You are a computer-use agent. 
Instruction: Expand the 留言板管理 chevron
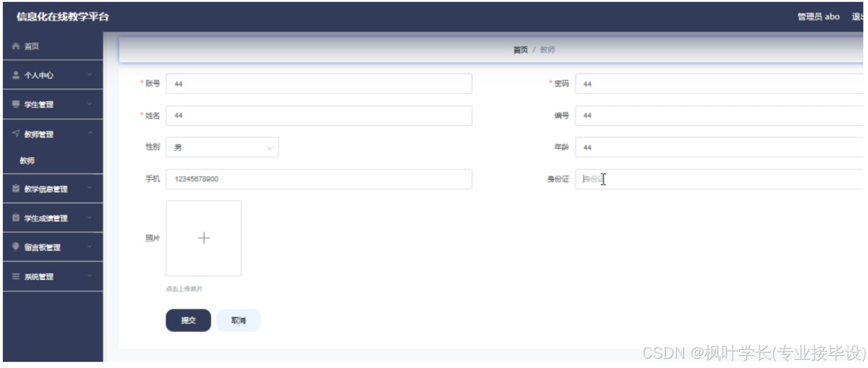(x=90, y=247)
